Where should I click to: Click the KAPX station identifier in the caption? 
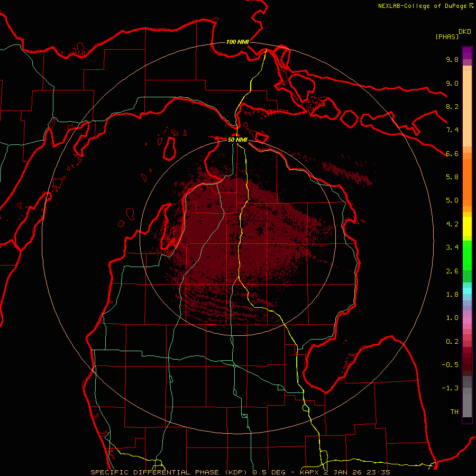(310, 472)
